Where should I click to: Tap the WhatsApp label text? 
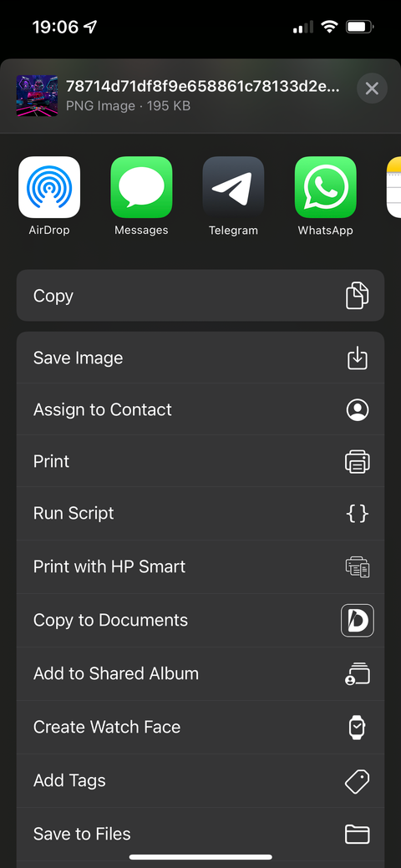(x=325, y=231)
